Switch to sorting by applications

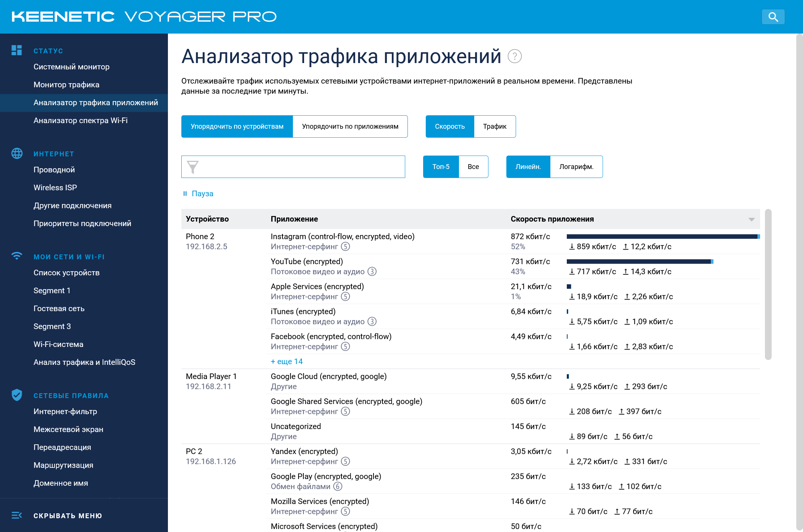point(350,126)
